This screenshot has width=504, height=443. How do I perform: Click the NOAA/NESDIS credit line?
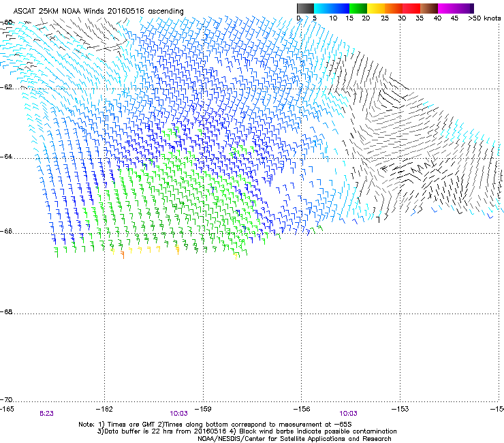pos(294,439)
